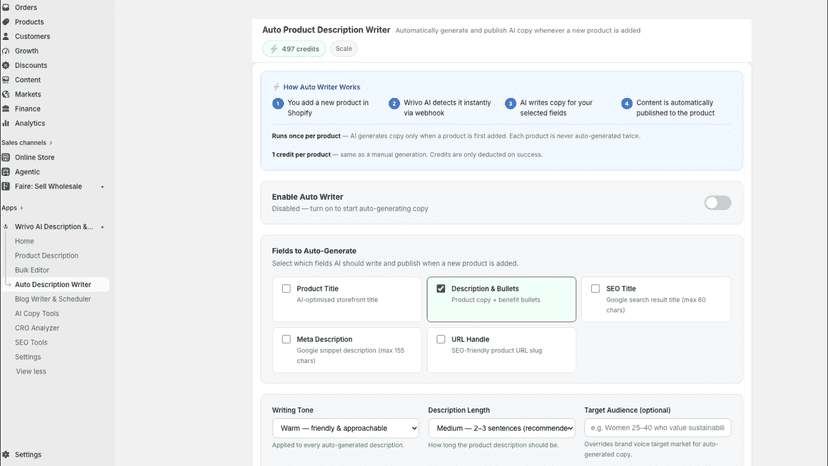Click the '1 credit per product' text
Image resolution: width=828 pixels, height=466 pixels.
click(301, 155)
